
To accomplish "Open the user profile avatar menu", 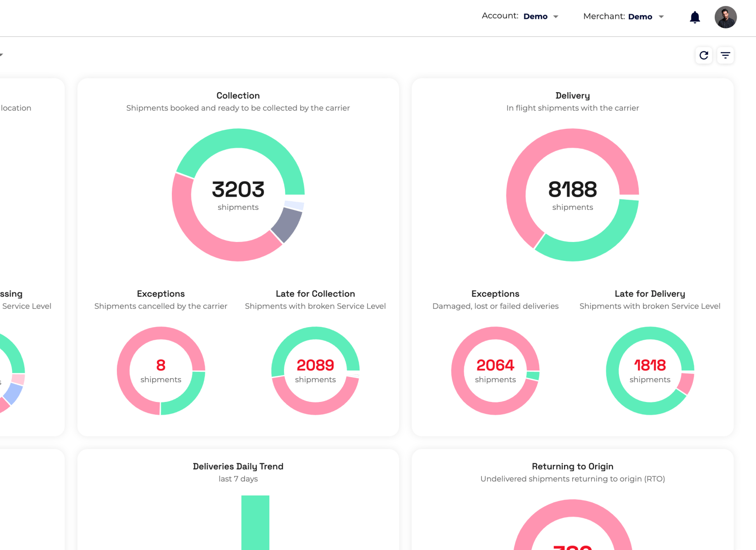I will (x=725, y=17).
